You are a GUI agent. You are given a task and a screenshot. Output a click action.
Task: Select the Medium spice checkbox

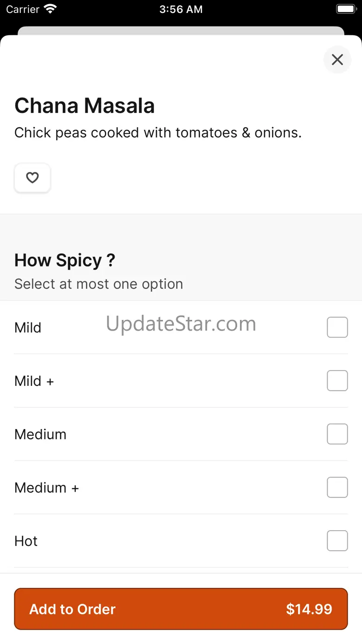pos(337,434)
